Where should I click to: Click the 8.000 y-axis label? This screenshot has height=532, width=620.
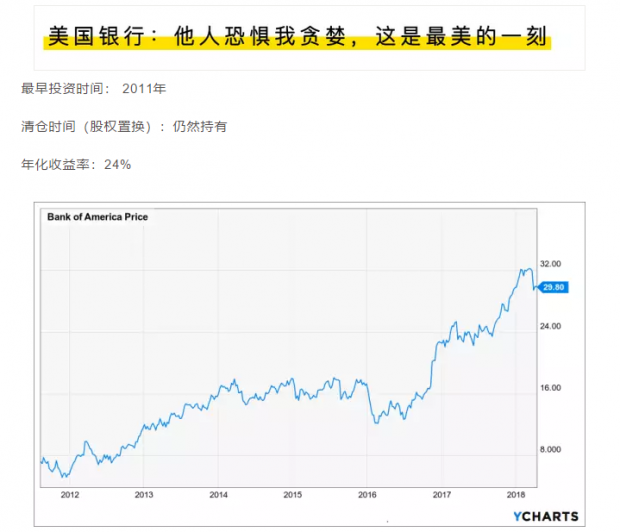click(550, 449)
